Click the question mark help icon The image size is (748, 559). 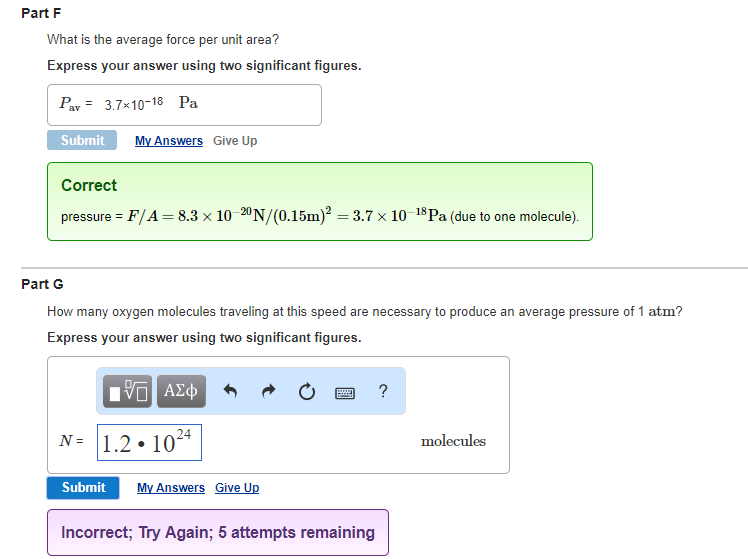(x=383, y=391)
